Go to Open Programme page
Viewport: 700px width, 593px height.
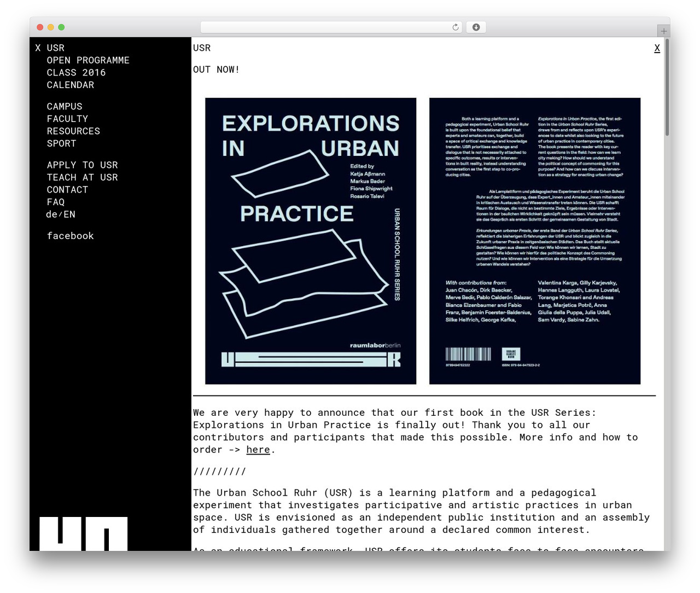pyautogui.click(x=88, y=60)
